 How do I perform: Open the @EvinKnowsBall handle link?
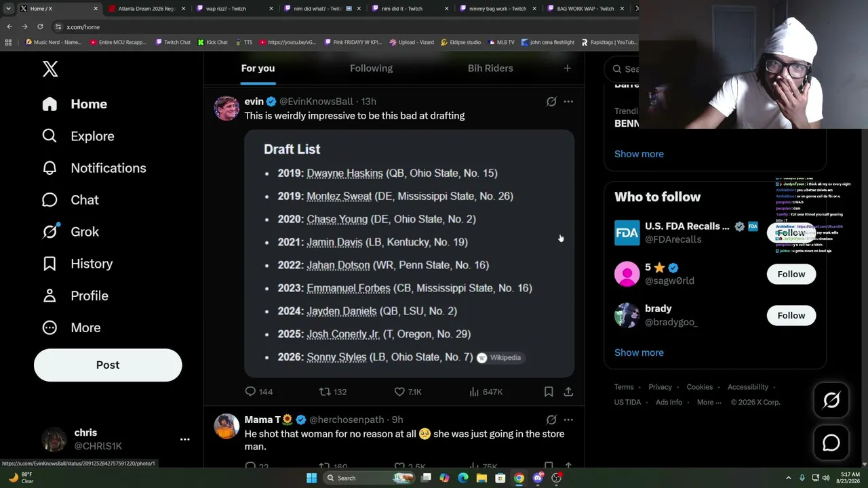[316, 102]
